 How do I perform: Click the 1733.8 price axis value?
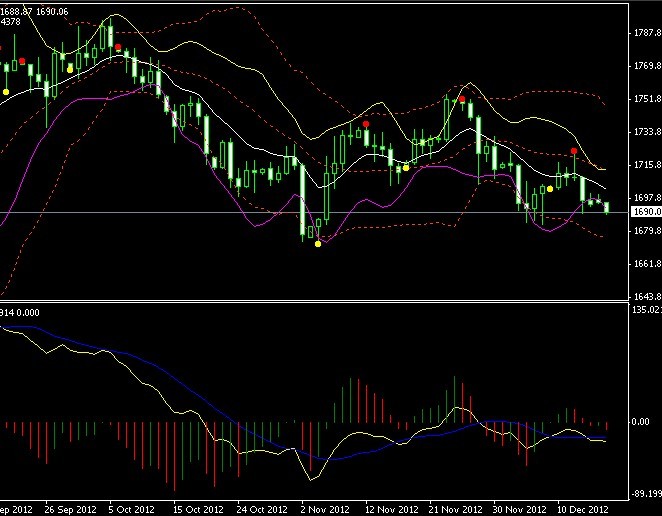648,132
